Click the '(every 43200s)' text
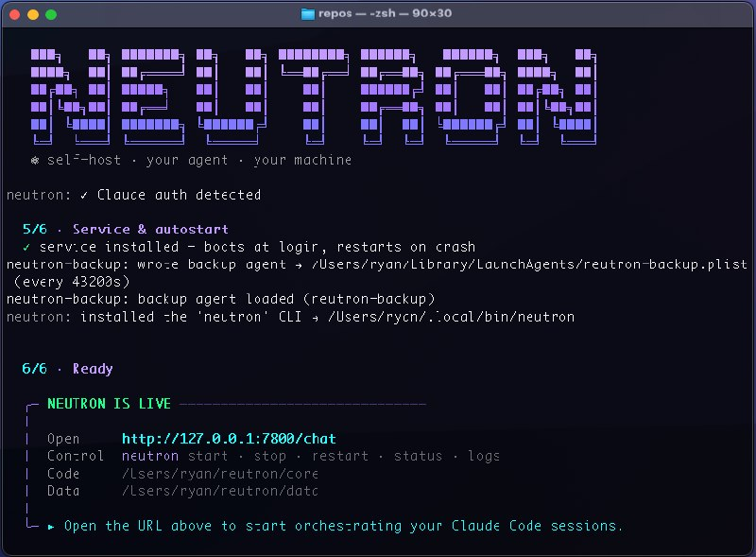756x557 pixels. tap(72, 282)
